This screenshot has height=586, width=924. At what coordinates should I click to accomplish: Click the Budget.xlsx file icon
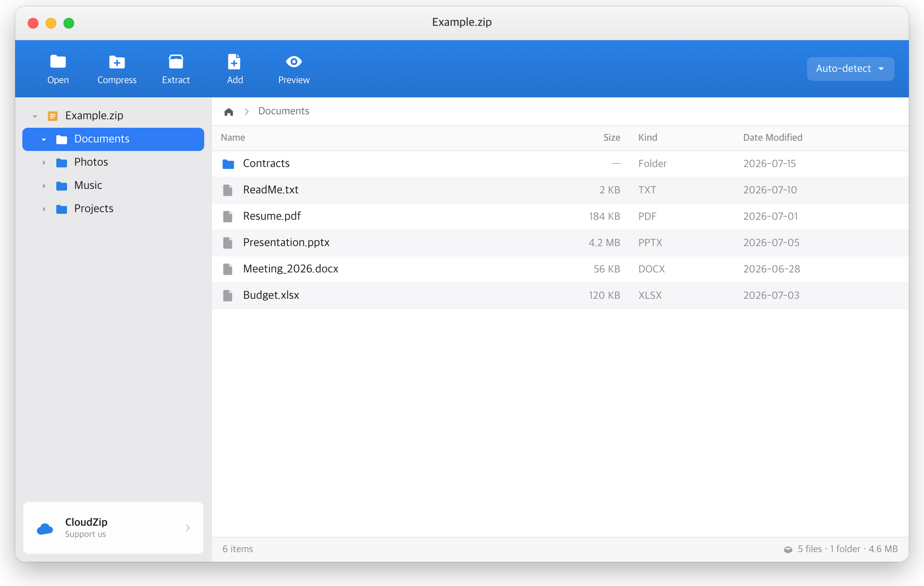[228, 296]
